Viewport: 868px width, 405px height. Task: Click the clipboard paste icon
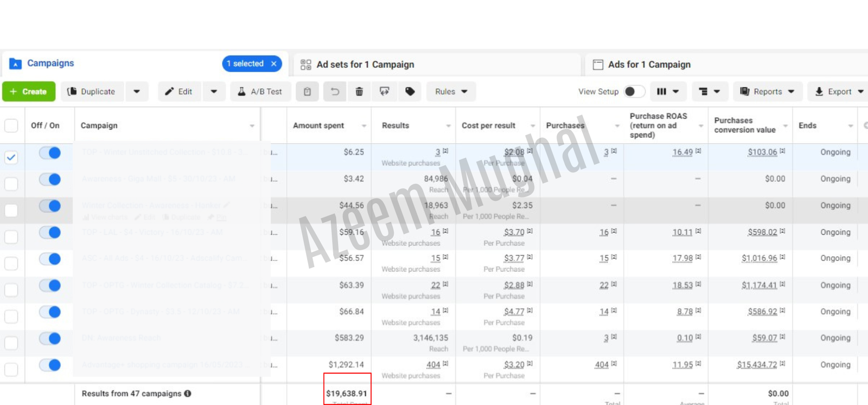tap(308, 92)
